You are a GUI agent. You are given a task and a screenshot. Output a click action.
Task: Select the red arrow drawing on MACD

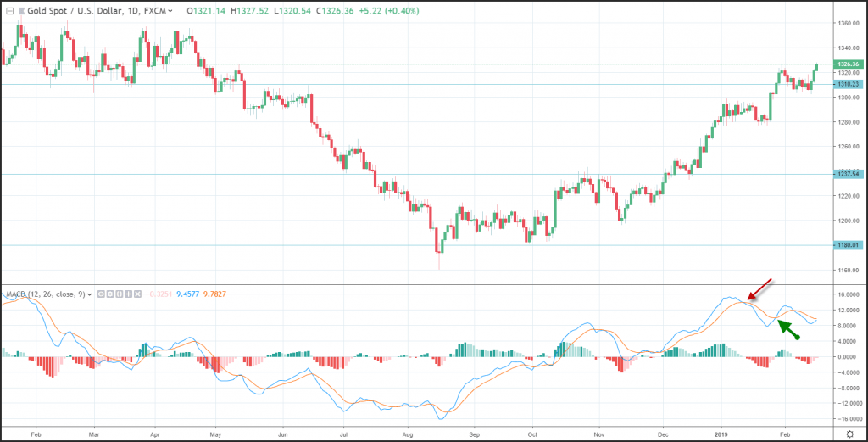[x=760, y=288]
